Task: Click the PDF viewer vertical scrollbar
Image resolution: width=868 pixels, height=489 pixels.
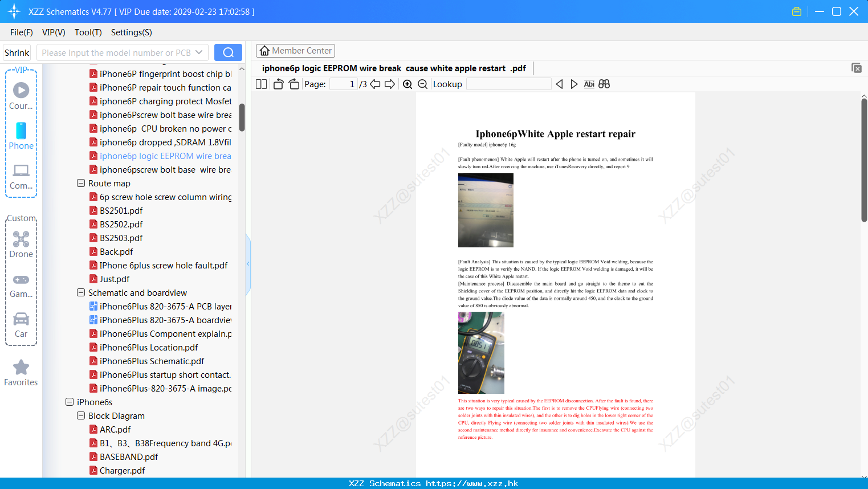Action: (x=864, y=160)
